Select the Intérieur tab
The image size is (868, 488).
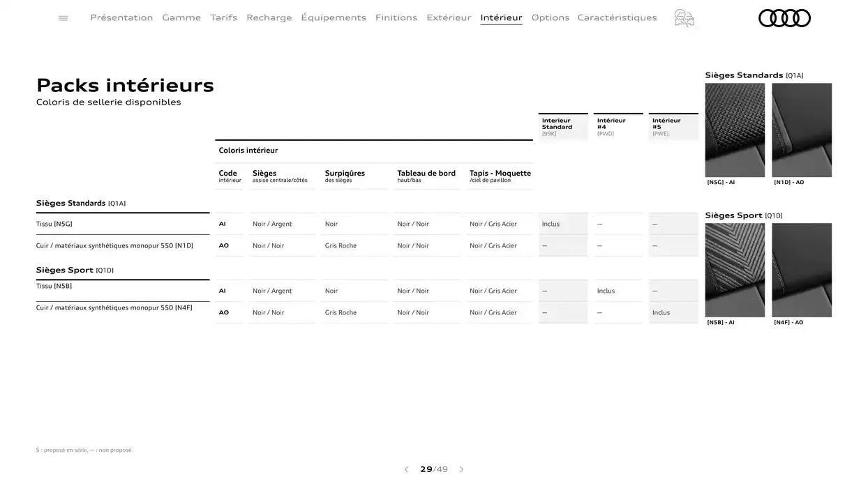[500, 16]
